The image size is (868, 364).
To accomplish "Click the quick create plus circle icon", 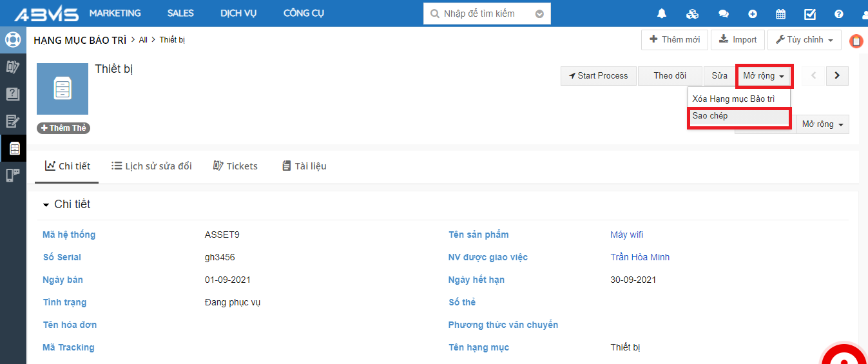I will click(x=753, y=14).
